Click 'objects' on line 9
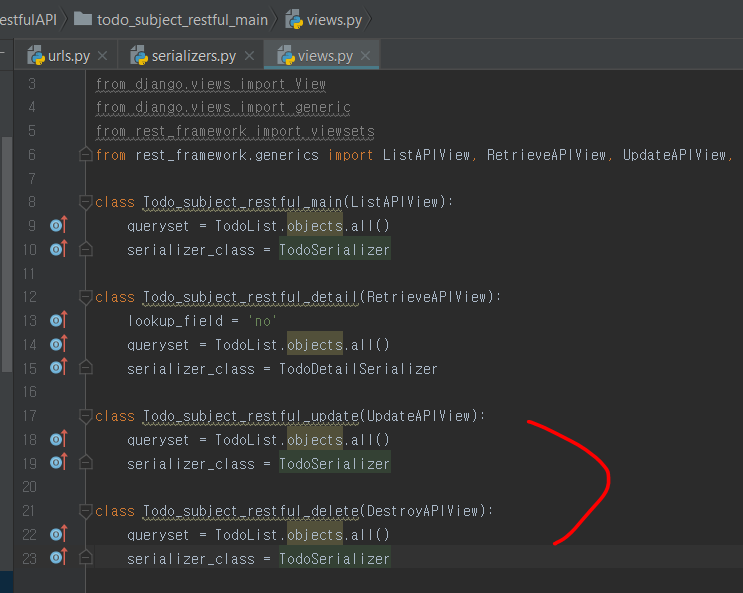Screen dimensions: 743x593 [315, 226]
